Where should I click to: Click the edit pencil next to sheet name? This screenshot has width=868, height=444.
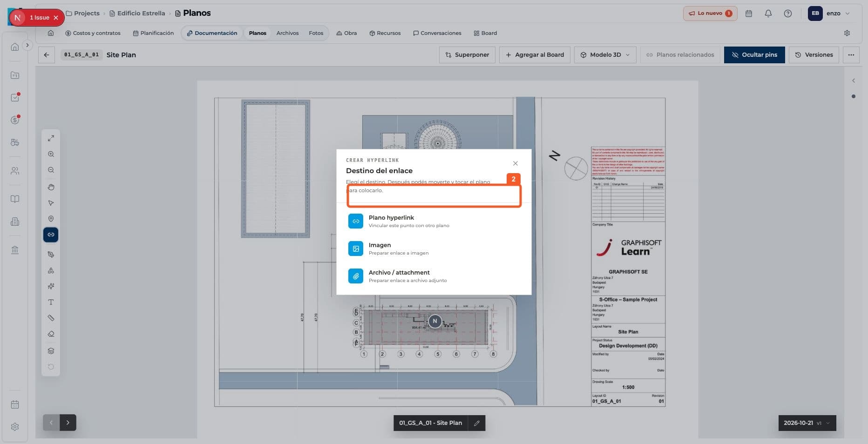476,423
